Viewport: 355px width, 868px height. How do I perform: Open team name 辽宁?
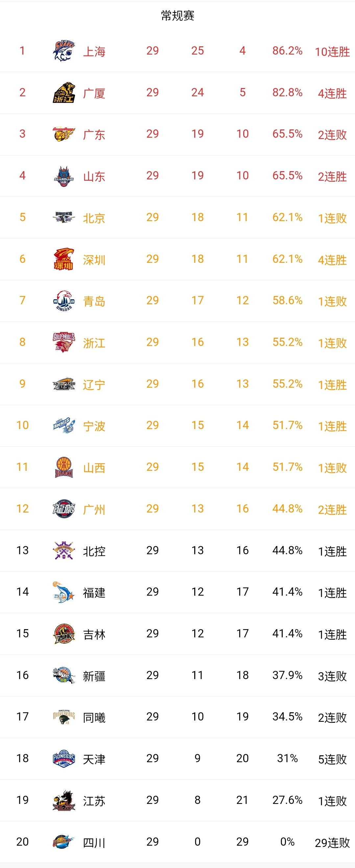tap(94, 384)
